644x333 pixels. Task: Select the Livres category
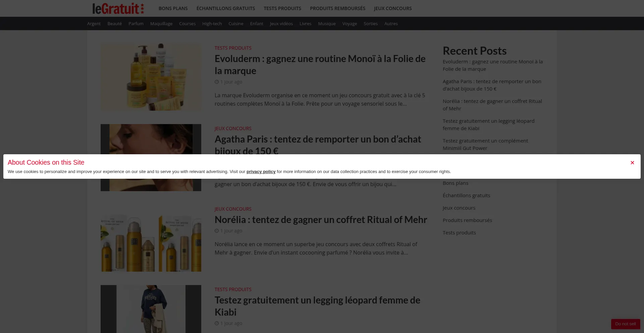[x=306, y=23]
